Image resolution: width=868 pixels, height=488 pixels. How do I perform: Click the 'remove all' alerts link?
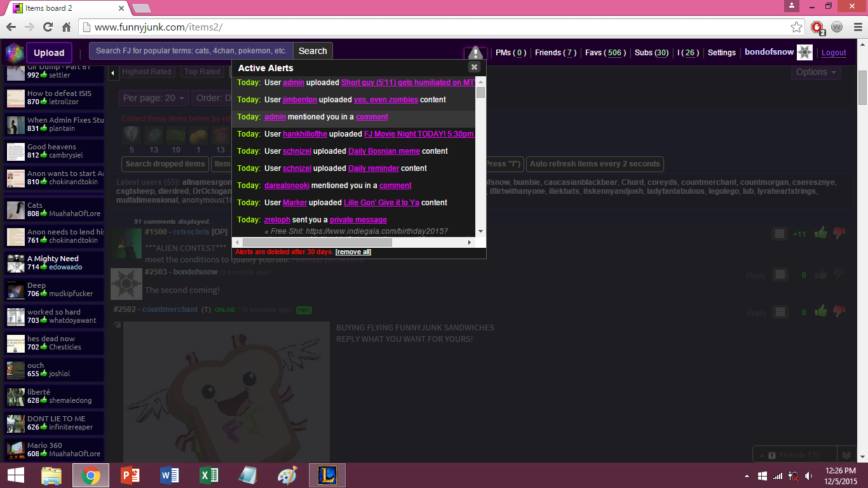point(353,252)
